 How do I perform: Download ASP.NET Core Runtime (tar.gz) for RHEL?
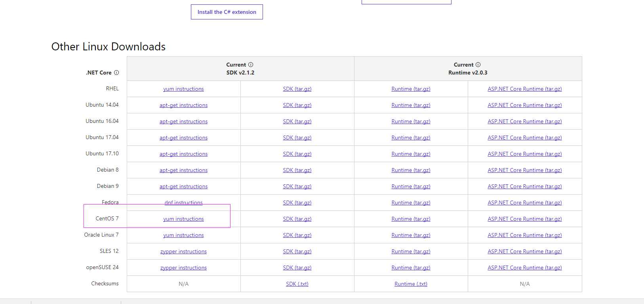click(525, 89)
